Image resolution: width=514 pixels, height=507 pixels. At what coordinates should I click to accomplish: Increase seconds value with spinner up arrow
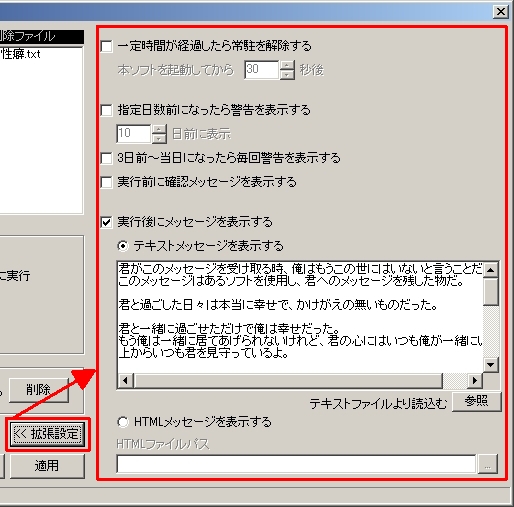coord(287,65)
